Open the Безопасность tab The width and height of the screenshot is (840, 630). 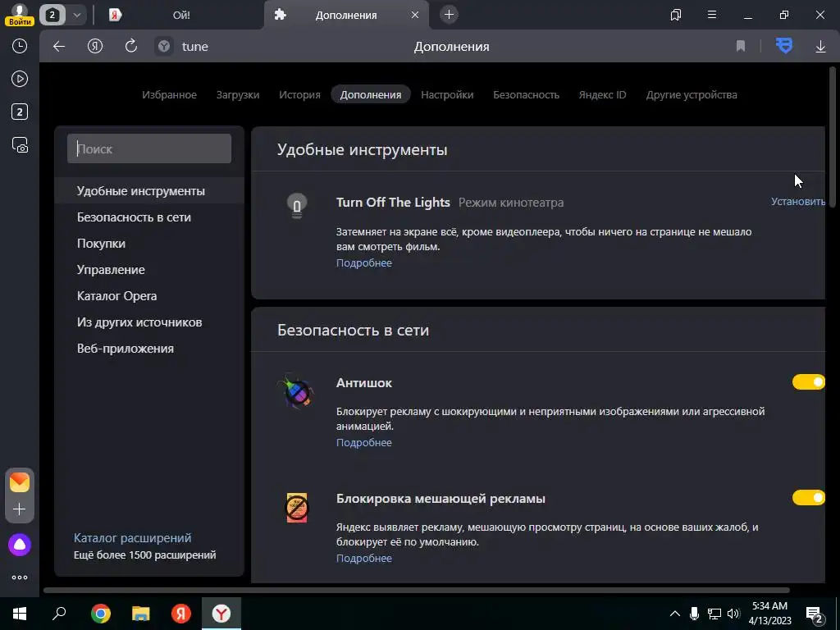[x=526, y=95]
